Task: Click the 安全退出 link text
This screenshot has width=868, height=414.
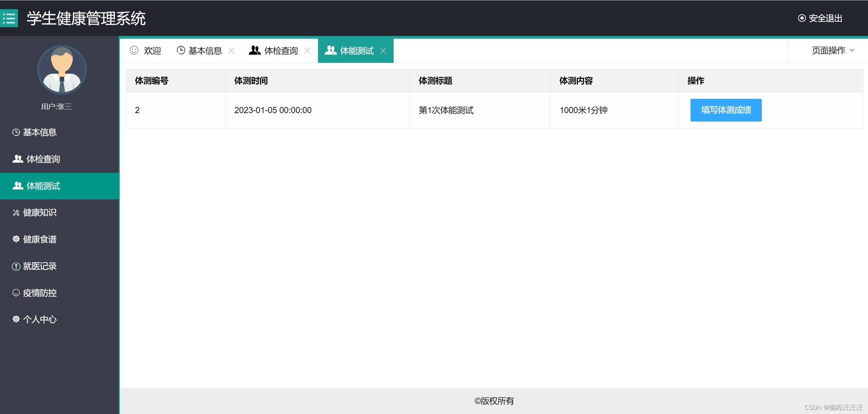Action: pos(825,18)
